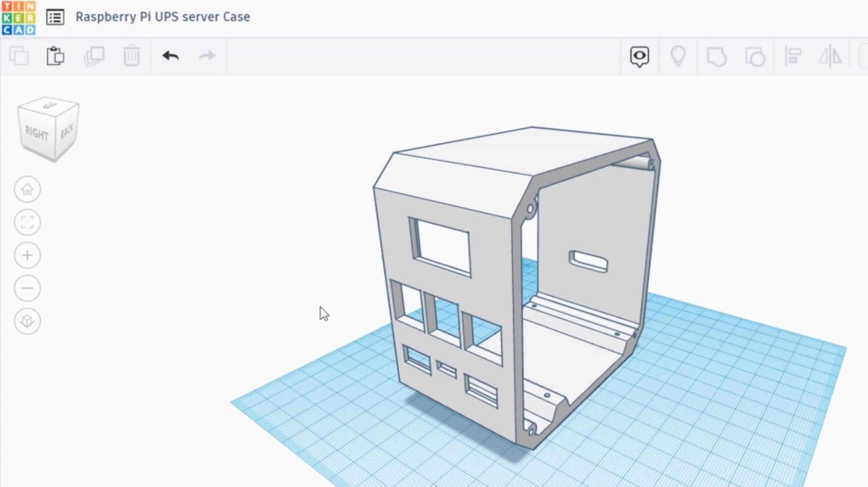Undo the last action

(170, 56)
